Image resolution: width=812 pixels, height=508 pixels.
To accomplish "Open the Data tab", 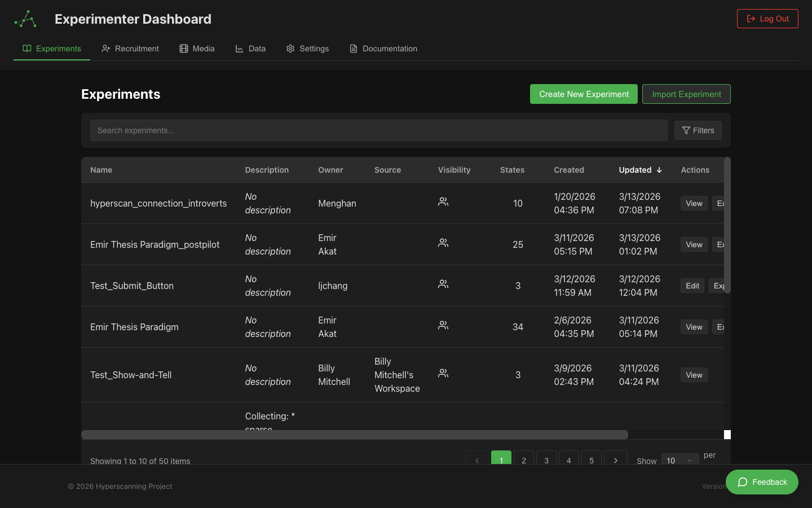I will (x=250, y=49).
